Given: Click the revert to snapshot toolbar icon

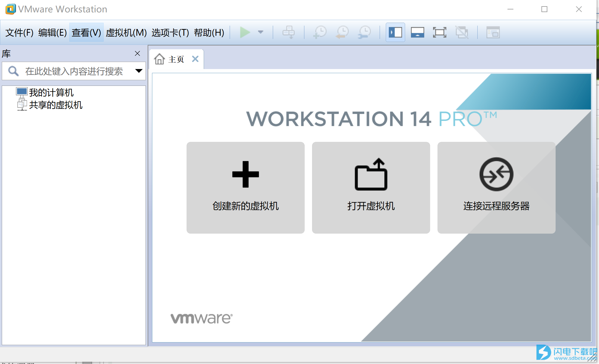Looking at the screenshot, I should (x=342, y=32).
